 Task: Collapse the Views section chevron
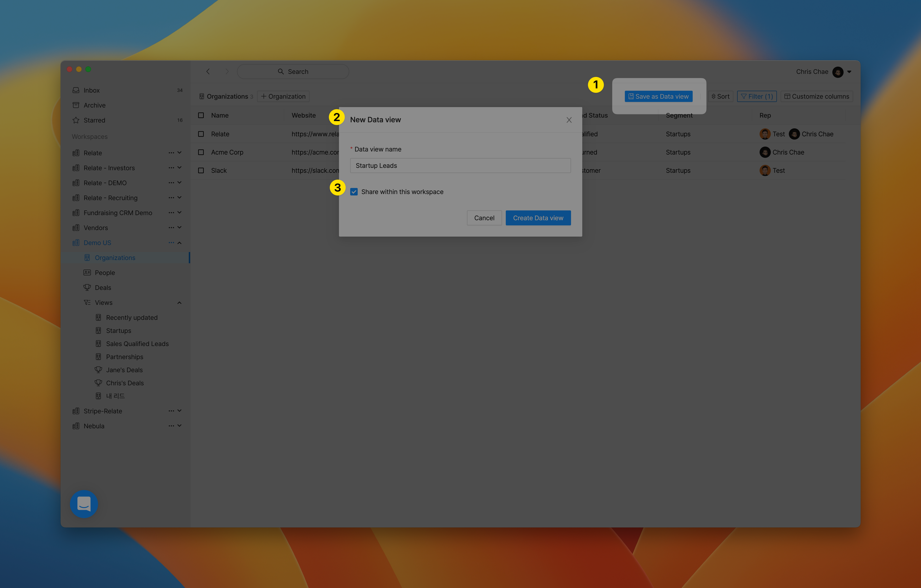179,303
